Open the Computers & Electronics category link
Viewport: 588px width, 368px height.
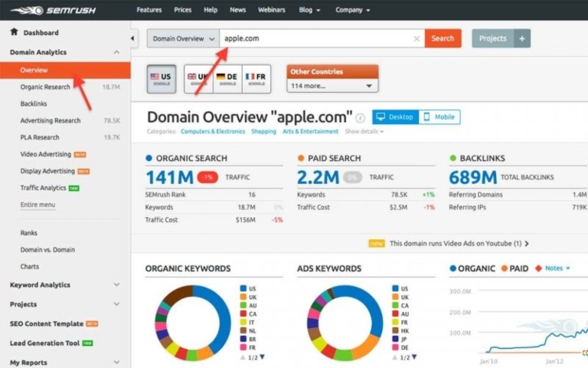pyautogui.click(x=213, y=131)
